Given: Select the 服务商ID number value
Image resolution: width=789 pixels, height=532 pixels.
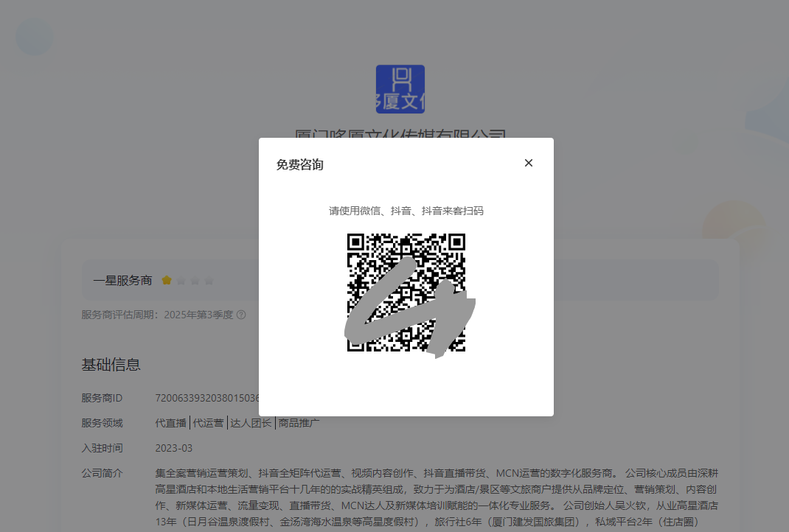Looking at the screenshot, I should 206,398.
